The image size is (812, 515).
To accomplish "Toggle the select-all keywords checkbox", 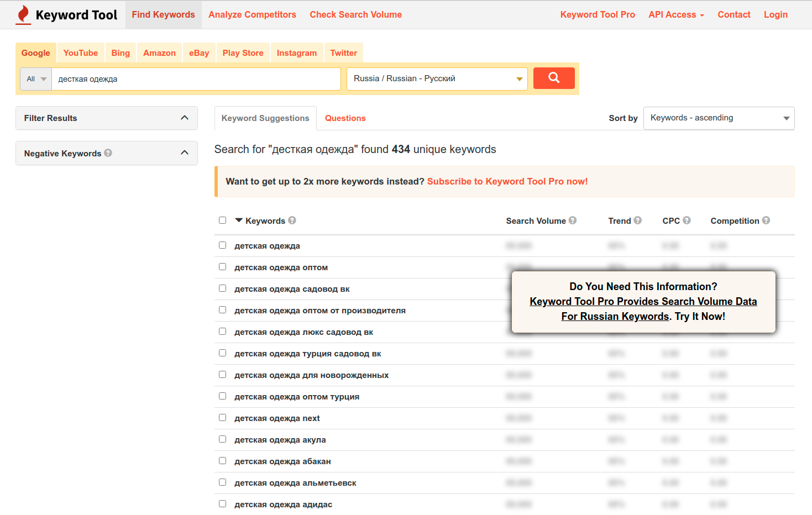I will tap(222, 220).
